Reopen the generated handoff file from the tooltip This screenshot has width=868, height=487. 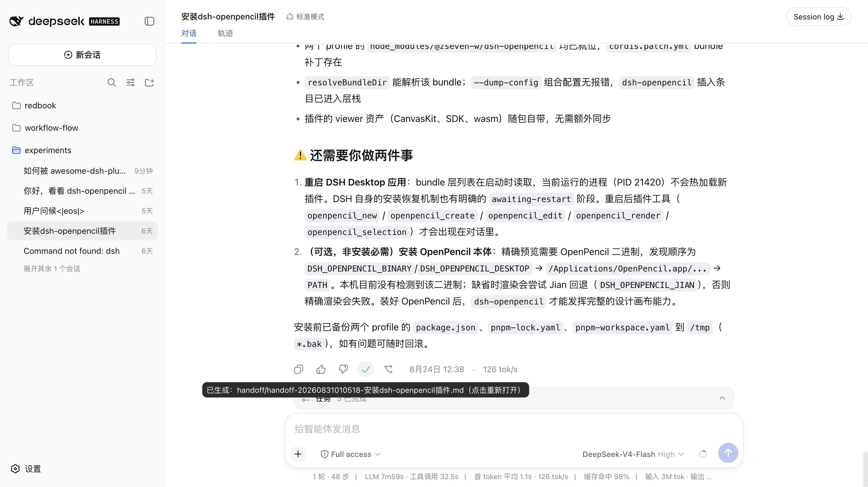(x=366, y=390)
